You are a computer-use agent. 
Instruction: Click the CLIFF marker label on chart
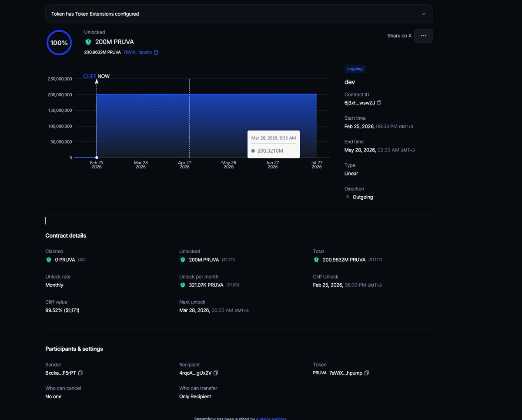point(90,76)
